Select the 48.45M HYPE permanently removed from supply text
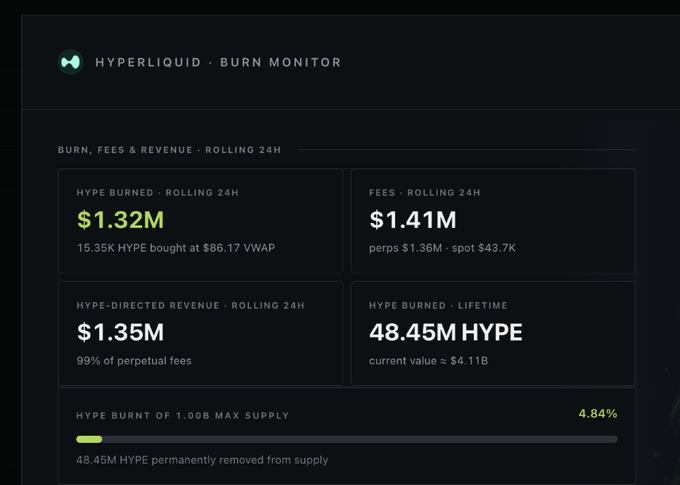This screenshot has height=485, width=680. click(202, 460)
